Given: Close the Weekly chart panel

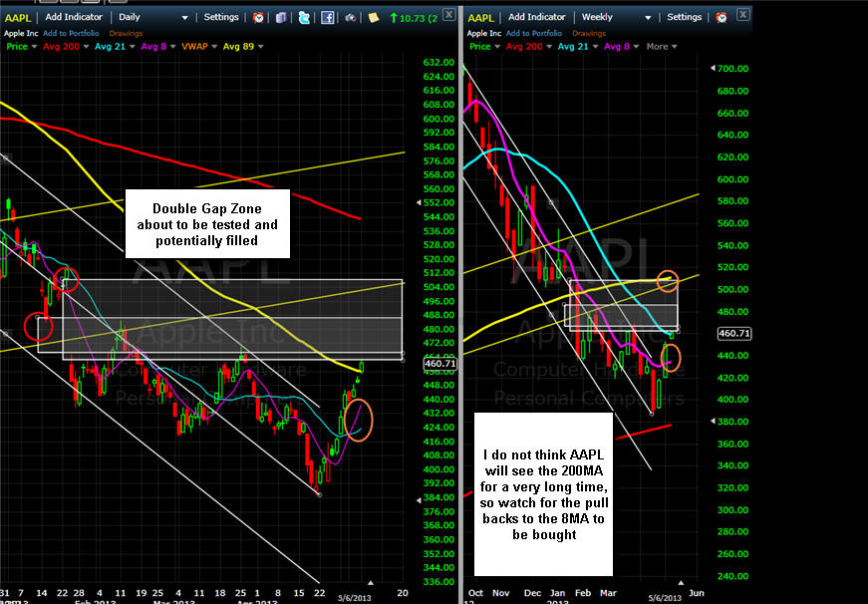Looking at the screenshot, I should (742, 14).
